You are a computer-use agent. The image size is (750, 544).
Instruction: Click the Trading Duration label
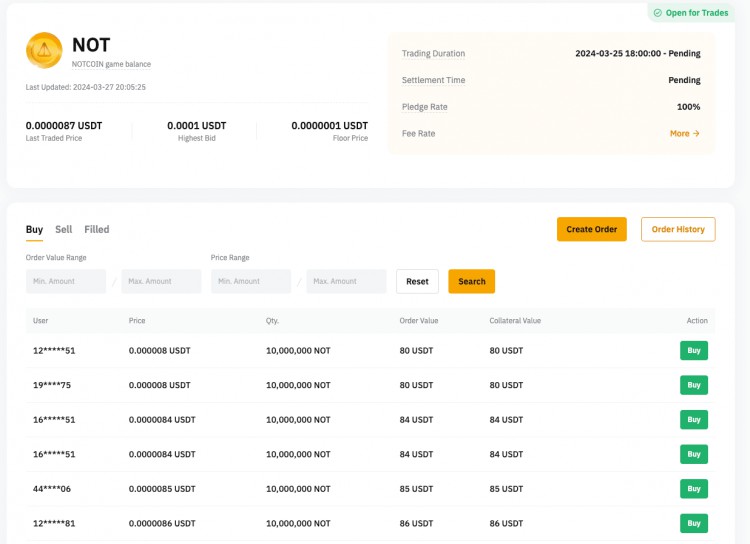433,53
